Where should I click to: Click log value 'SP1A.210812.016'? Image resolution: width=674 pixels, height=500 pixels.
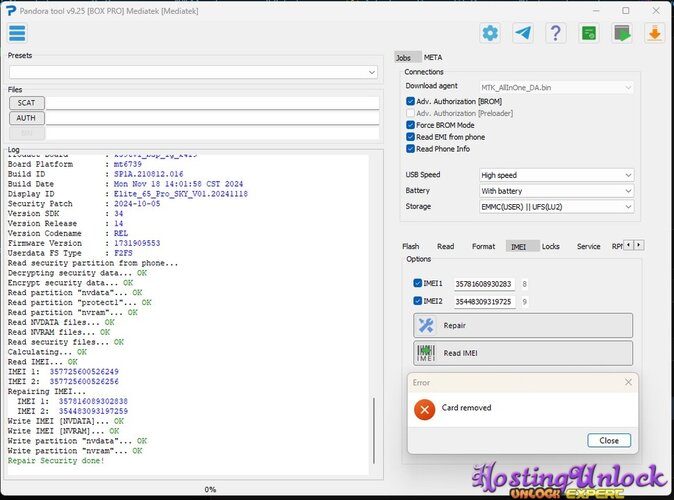[x=148, y=174]
